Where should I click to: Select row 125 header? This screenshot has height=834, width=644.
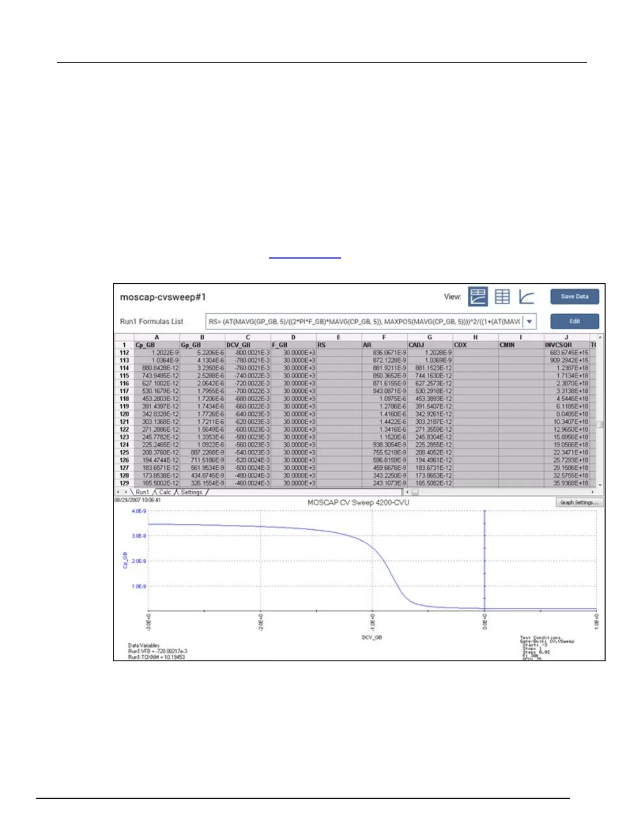coord(124,452)
